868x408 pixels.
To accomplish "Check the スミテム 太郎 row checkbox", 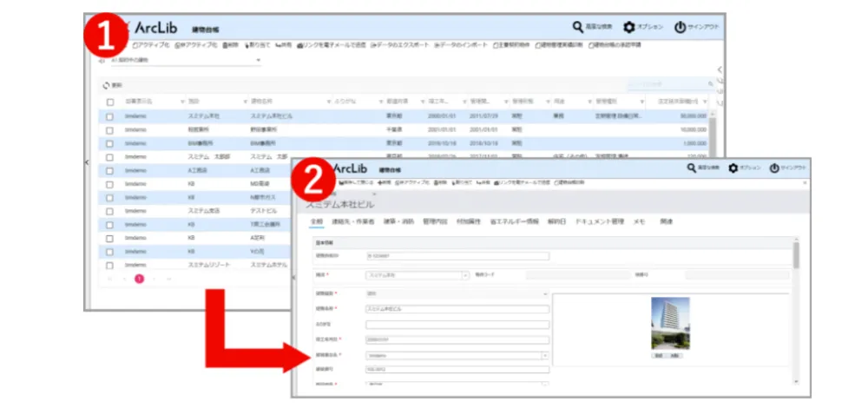I will click(109, 157).
